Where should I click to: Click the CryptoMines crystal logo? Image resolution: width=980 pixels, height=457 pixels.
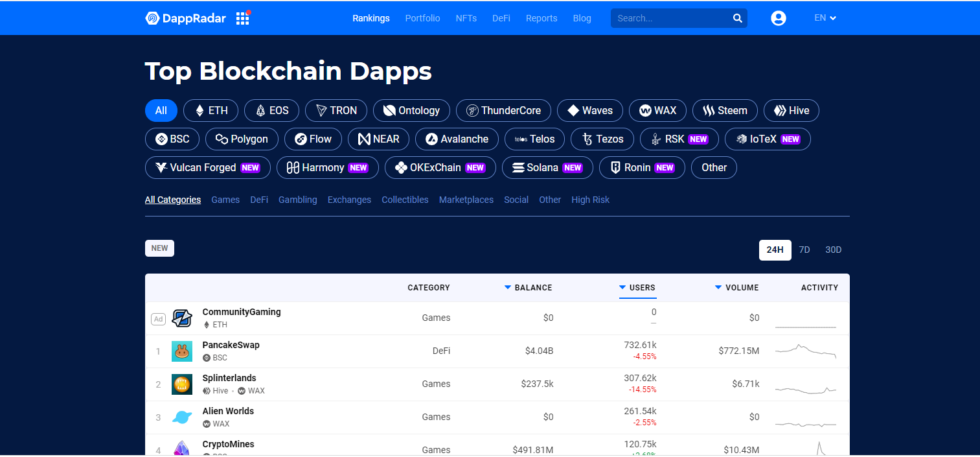182,449
